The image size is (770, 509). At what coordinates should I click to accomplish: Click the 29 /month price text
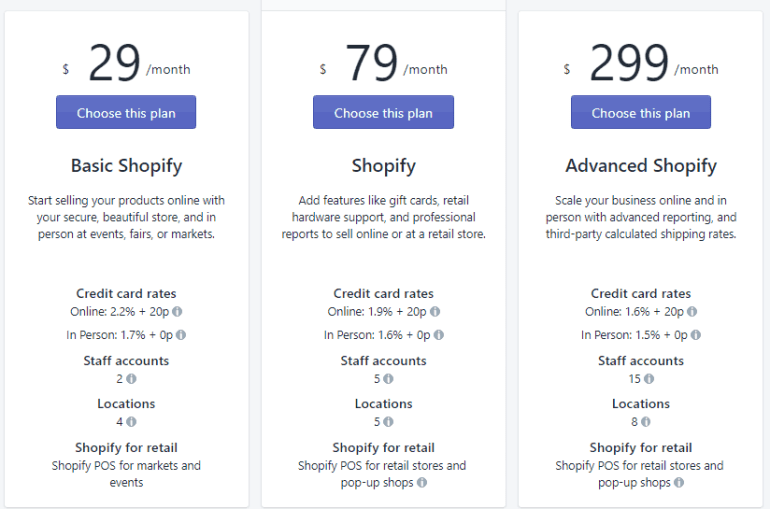pyautogui.click(x=126, y=62)
